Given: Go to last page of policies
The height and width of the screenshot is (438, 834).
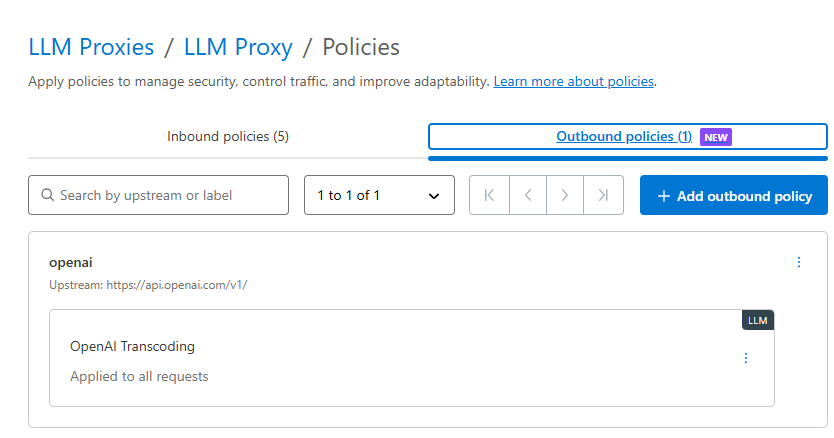Looking at the screenshot, I should point(603,195).
